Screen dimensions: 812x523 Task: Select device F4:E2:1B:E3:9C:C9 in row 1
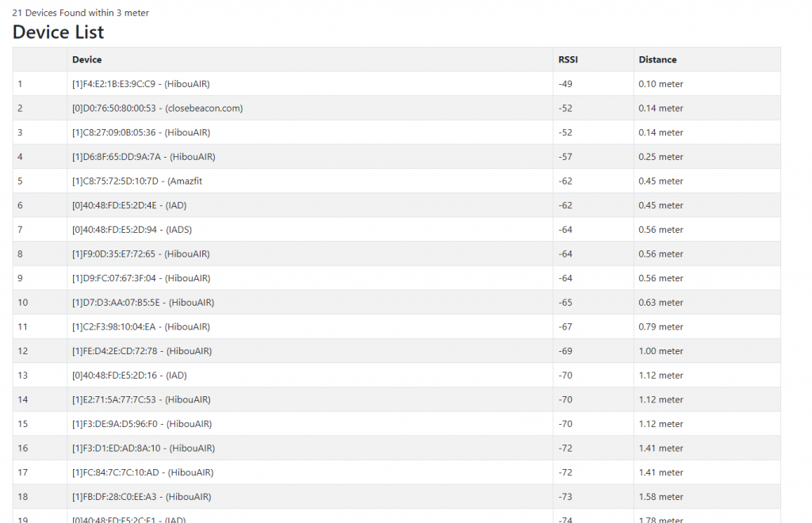140,84
